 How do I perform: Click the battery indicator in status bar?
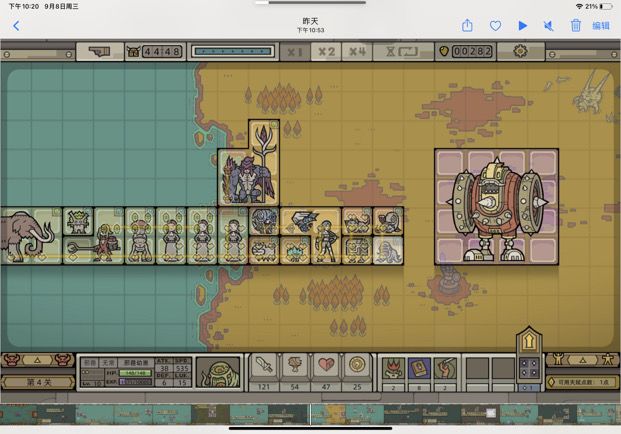(606, 6)
